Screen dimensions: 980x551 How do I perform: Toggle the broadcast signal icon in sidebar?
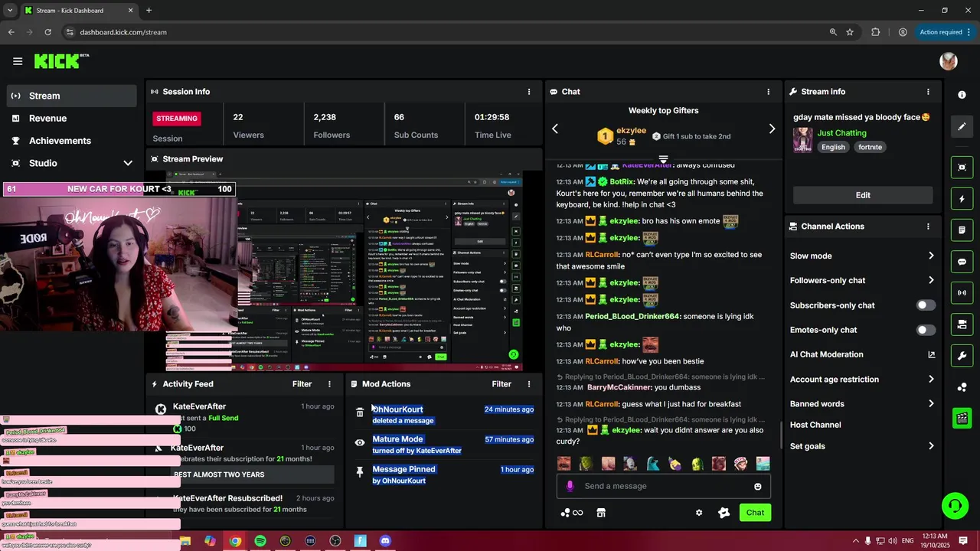pyautogui.click(x=962, y=293)
